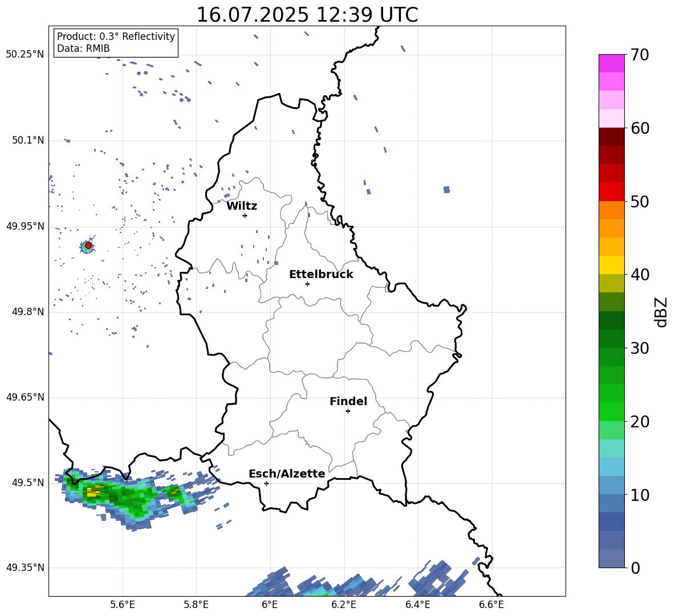Click the Ettelbruck station cross marker
This screenshot has width=675, height=616.
tap(307, 284)
